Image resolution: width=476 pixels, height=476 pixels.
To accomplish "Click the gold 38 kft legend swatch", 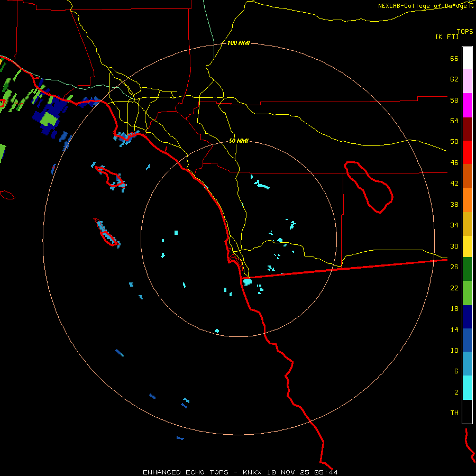I will pyautogui.click(x=467, y=224).
